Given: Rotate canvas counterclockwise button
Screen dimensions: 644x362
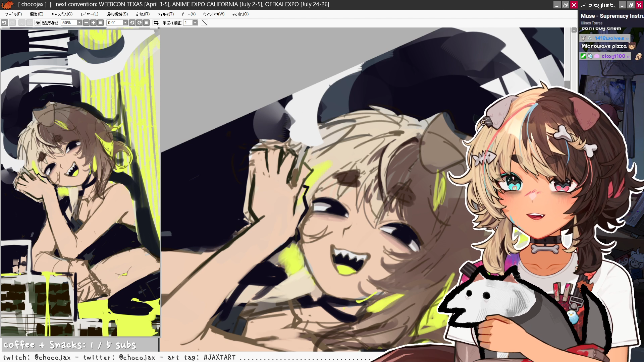Looking at the screenshot, I should [x=132, y=23].
